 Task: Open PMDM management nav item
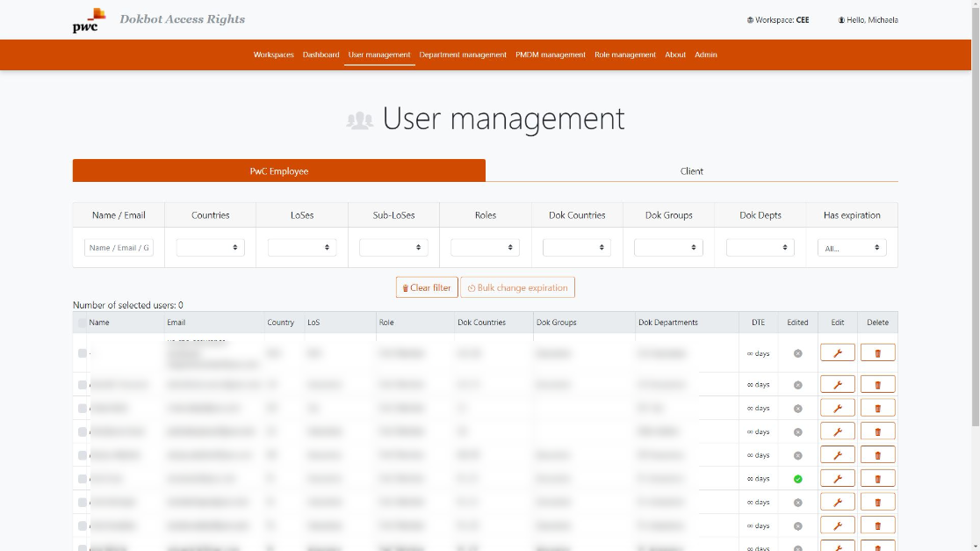550,55
